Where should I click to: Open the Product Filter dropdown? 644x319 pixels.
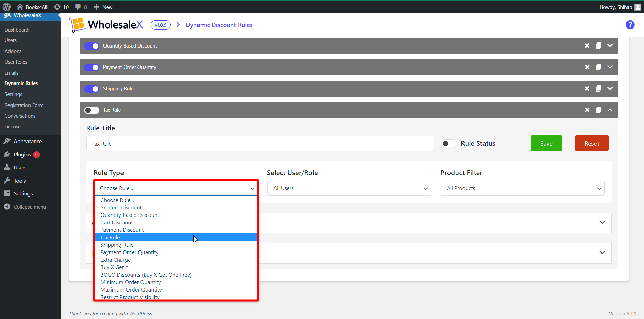point(523,188)
